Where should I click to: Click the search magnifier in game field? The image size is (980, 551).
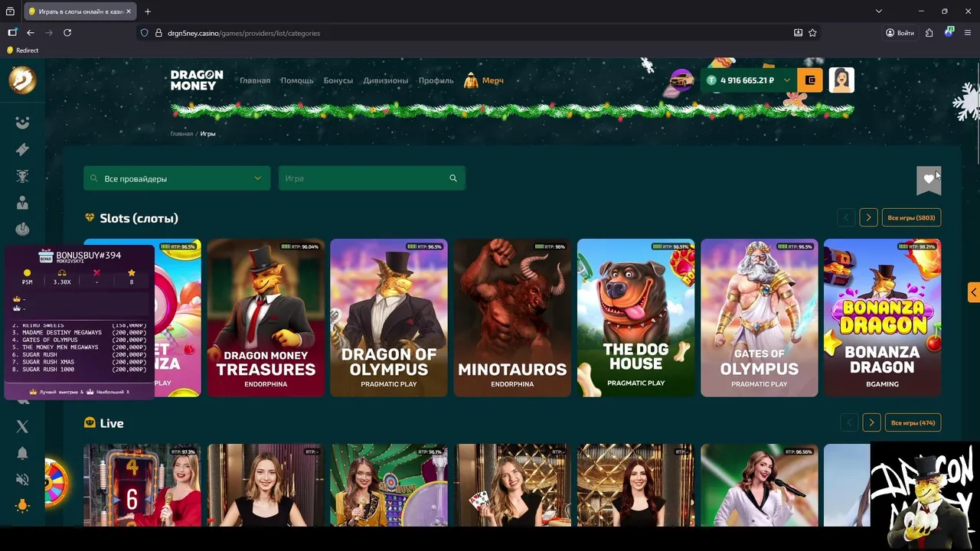pyautogui.click(x=453, y=178)
